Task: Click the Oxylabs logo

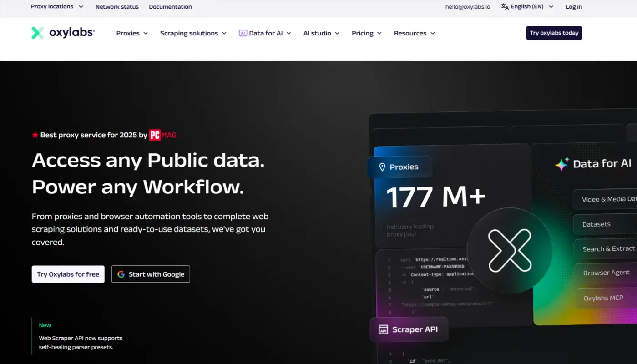Action: coord(63,33)
